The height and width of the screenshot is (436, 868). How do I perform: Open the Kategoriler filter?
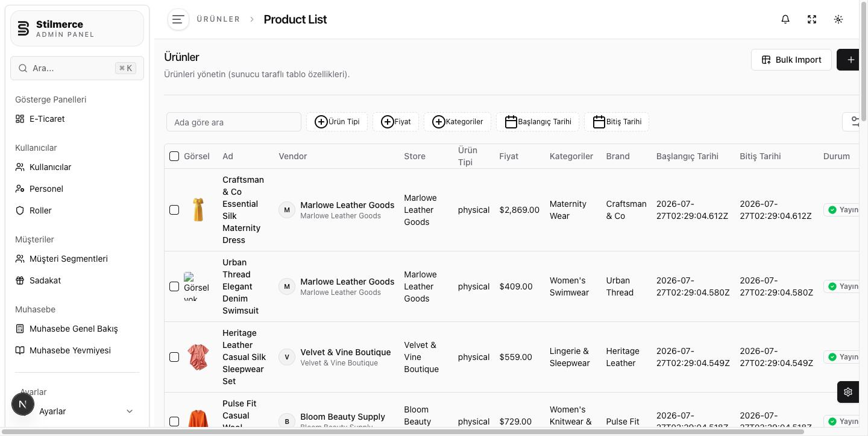pyautogui.click(x=458, y=122)
